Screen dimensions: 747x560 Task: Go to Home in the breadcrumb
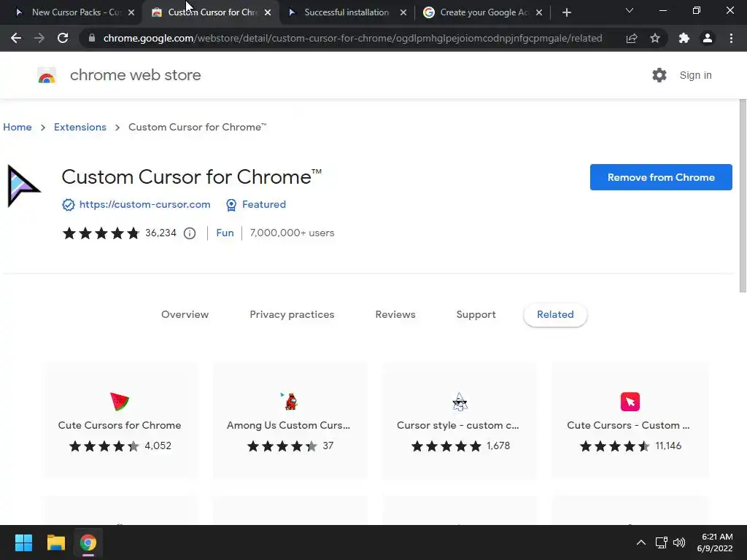point(18,127)
